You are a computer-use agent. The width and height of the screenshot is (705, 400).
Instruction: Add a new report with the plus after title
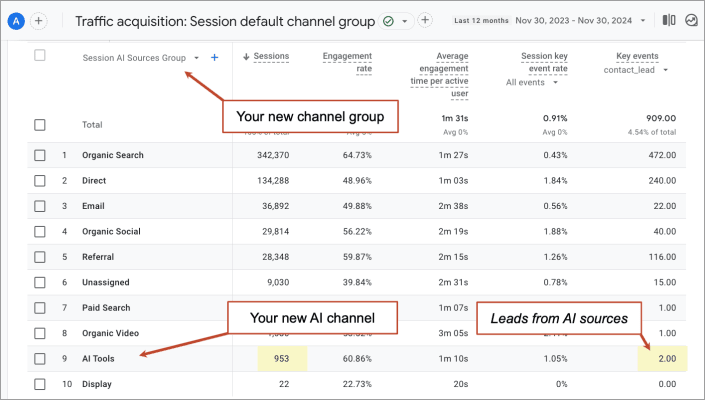(424, 20)
